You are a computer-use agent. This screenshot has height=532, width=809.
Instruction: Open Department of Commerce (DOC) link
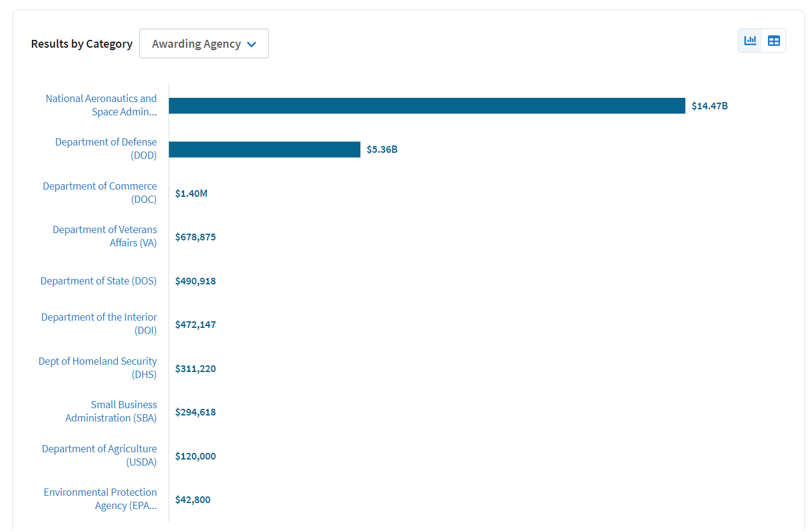(x=100, y=193)
